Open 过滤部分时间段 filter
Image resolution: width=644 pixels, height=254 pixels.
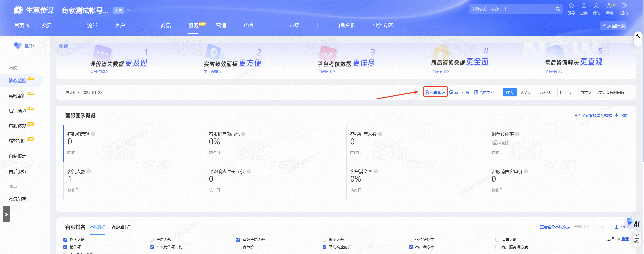tap(611, 92)
